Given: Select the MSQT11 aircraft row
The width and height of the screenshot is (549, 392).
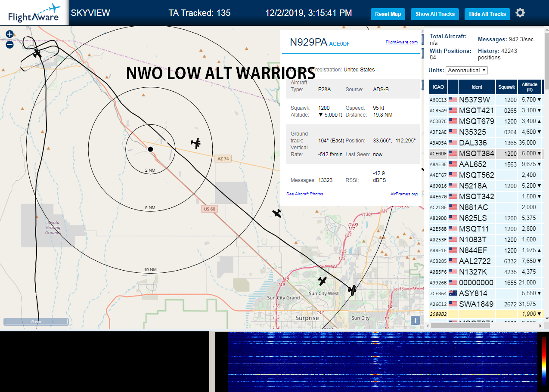Looking at the screenshot, I should 486,228.
